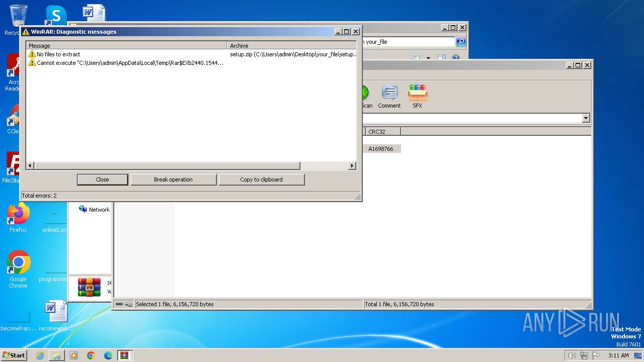Click the search magnifier icon in Explorer window

point(461,42)
